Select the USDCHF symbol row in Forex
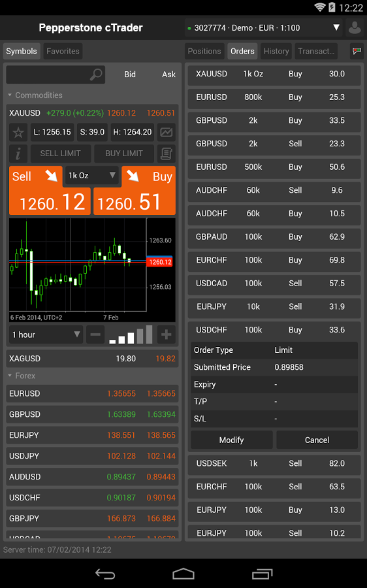 [92, 498]
